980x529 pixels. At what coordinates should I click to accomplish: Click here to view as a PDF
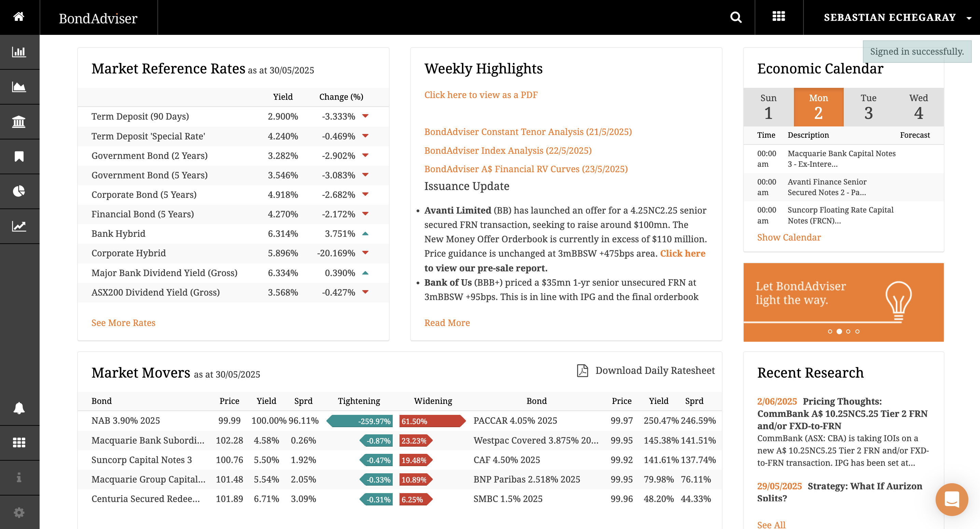tap(481, 95)
